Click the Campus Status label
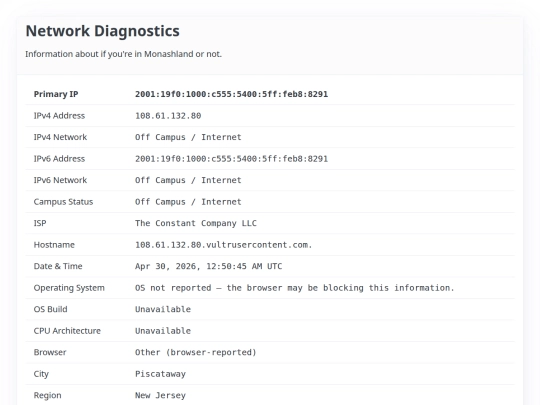540x405 pixels. 63,202
